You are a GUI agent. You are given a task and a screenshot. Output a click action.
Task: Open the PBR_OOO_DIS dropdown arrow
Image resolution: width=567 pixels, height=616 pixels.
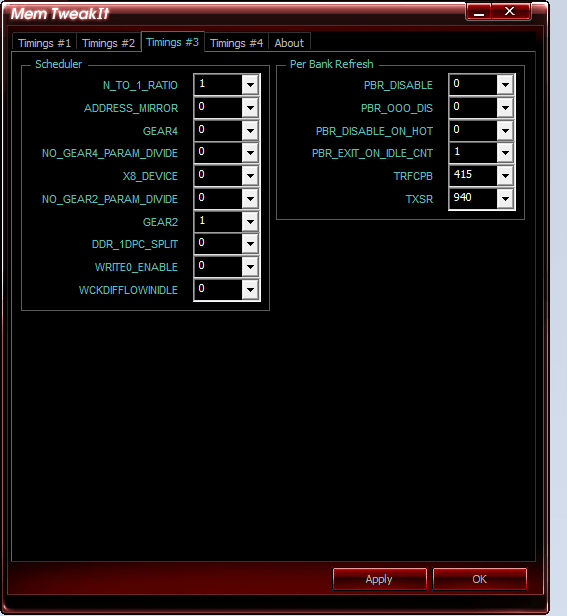pyautogui.click(x=505, y=108)
